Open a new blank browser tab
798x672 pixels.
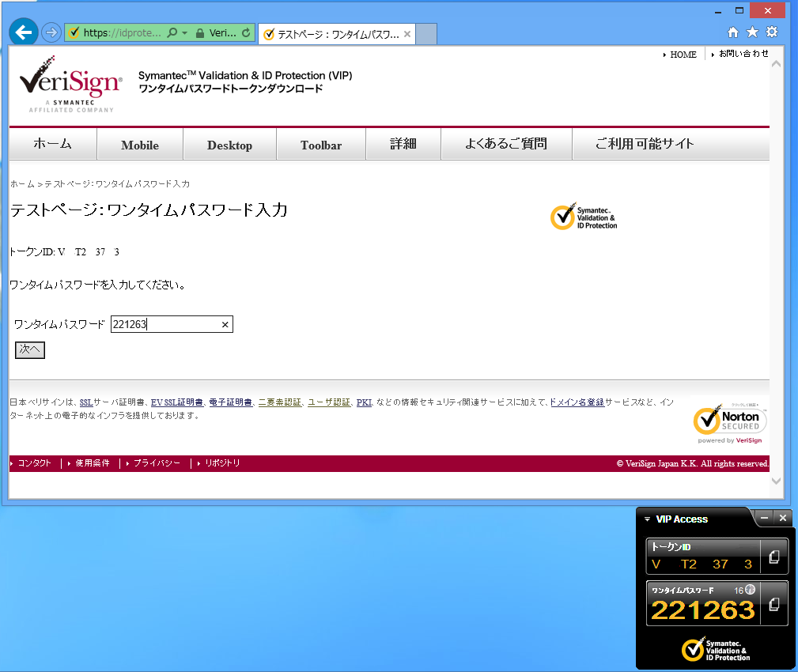[x=426, y=34]
